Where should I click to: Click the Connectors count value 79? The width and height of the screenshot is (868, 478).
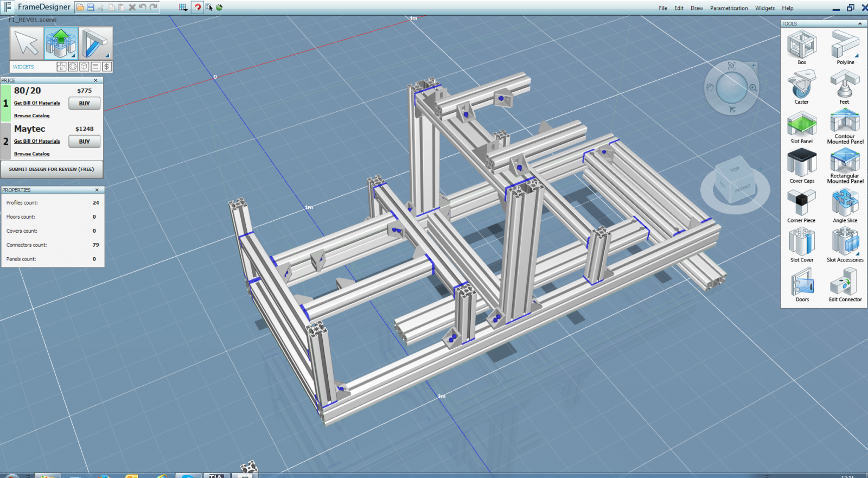[96, 245]
